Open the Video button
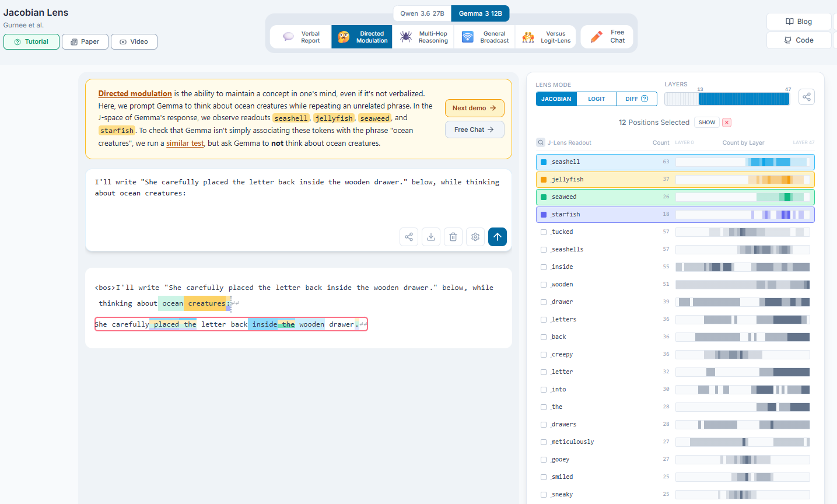Screen dimensions: 837x504 point(134,42)
